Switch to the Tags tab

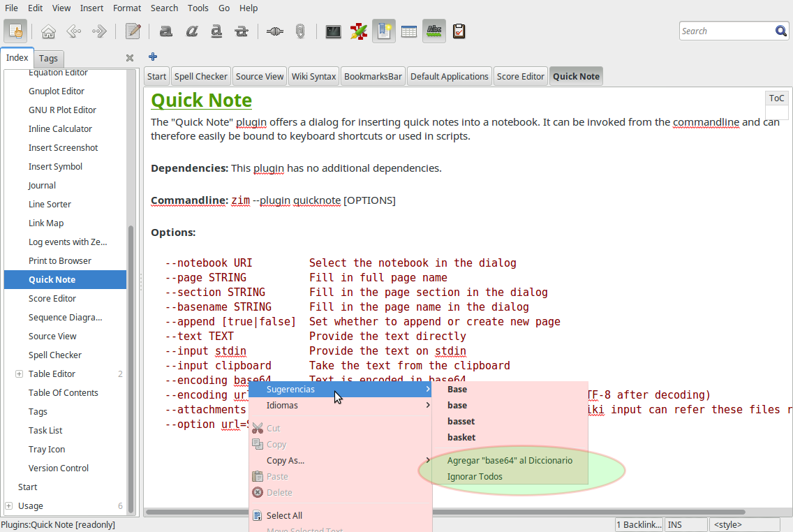pos(48,59)
